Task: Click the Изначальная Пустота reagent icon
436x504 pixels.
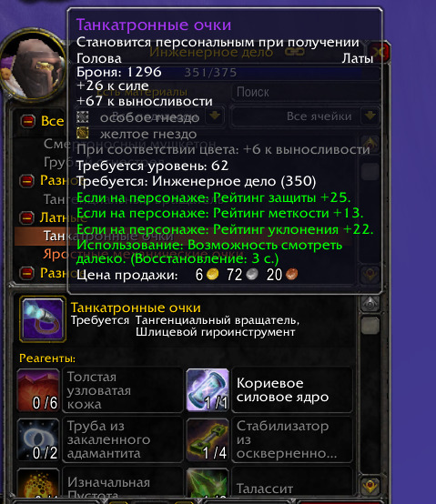Action: click(x=38, y=484)
